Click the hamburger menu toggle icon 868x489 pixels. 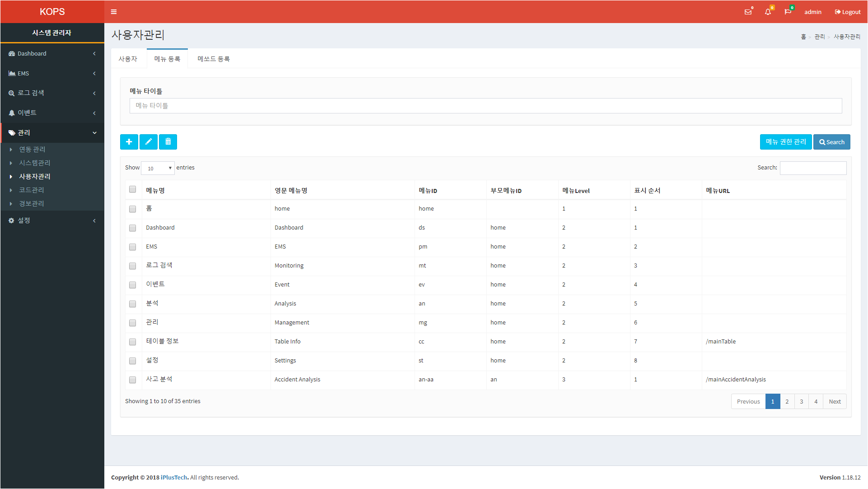114,12
